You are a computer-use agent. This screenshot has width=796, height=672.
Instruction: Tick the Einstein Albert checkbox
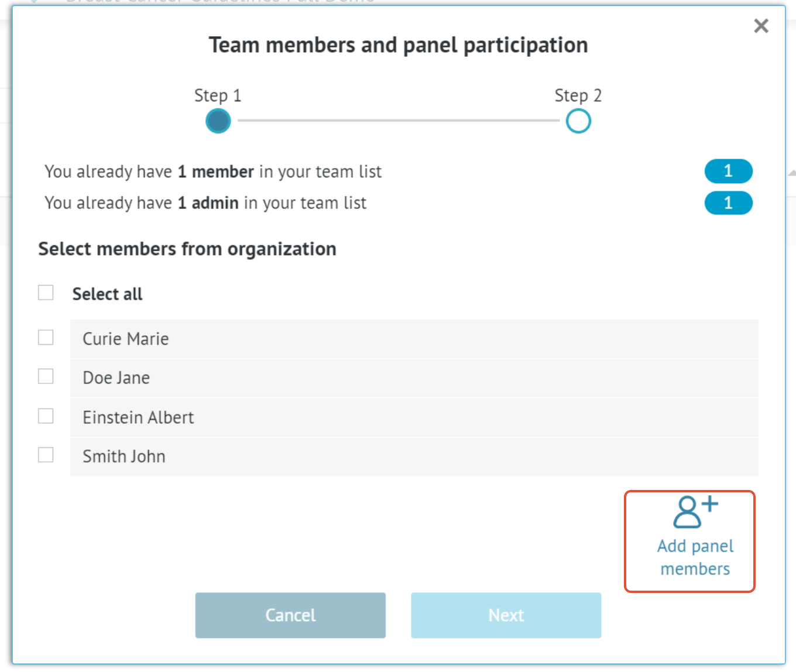(46, 416)
